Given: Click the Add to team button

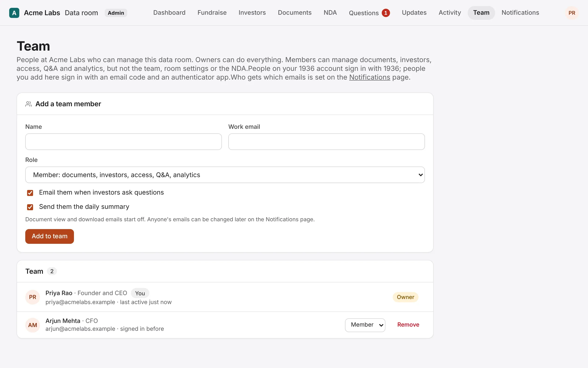Looking at the screenshot, I should (50, 236).
